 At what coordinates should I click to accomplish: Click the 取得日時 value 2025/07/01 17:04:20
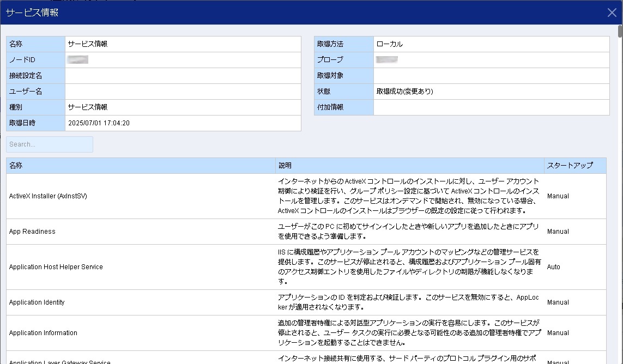point(99,123)
